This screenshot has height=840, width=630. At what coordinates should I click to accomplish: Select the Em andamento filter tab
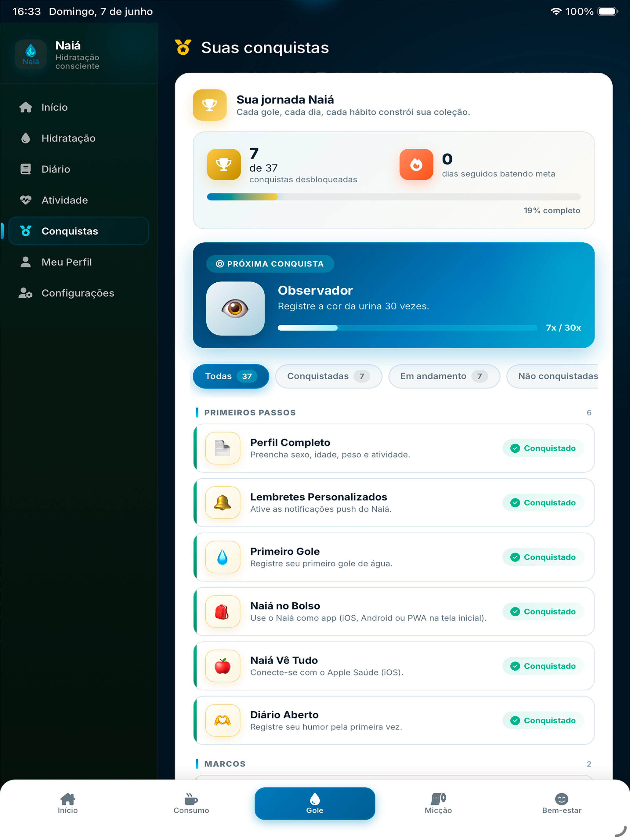pyautogui.click(x=444, y=376)
